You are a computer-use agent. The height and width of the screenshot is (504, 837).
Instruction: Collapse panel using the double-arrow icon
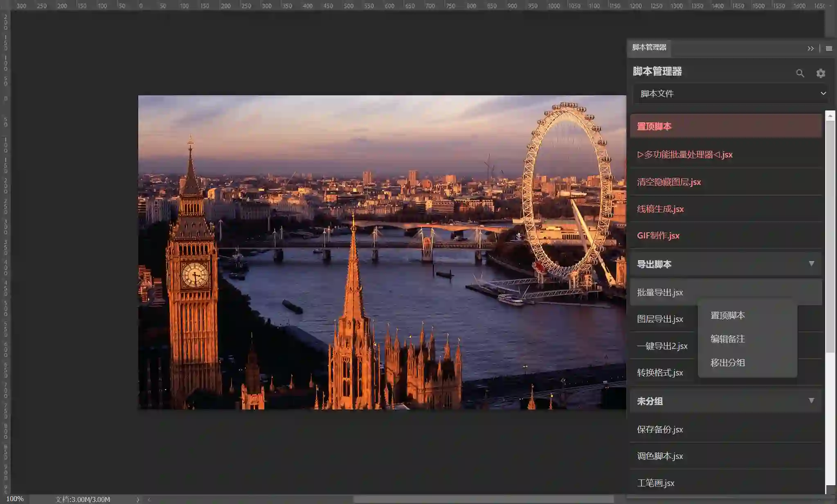810,48
